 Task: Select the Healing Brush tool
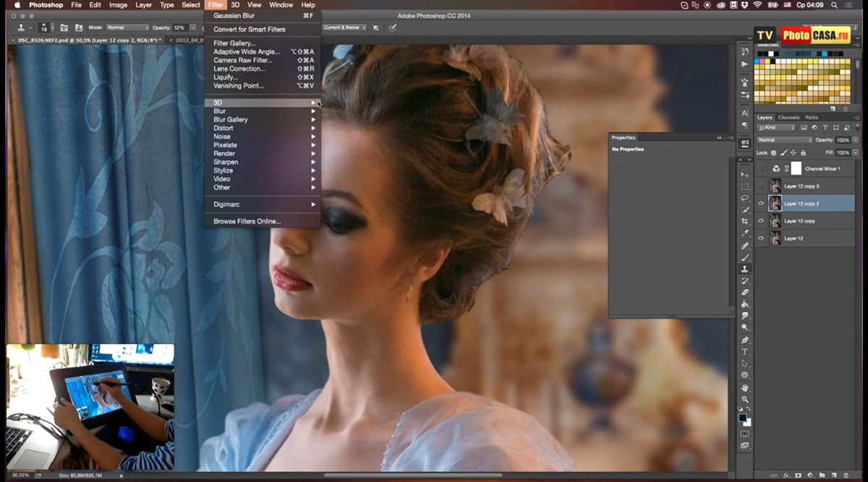click(744, 246)
